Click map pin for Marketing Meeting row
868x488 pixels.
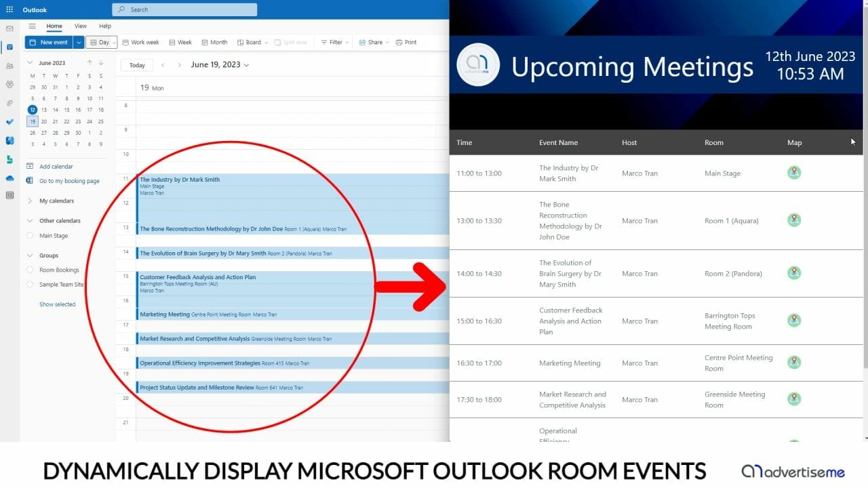[x=794, y=363]
